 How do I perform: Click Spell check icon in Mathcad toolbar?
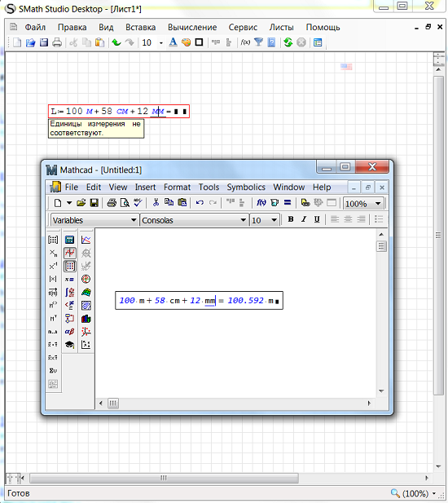point(138,203)
